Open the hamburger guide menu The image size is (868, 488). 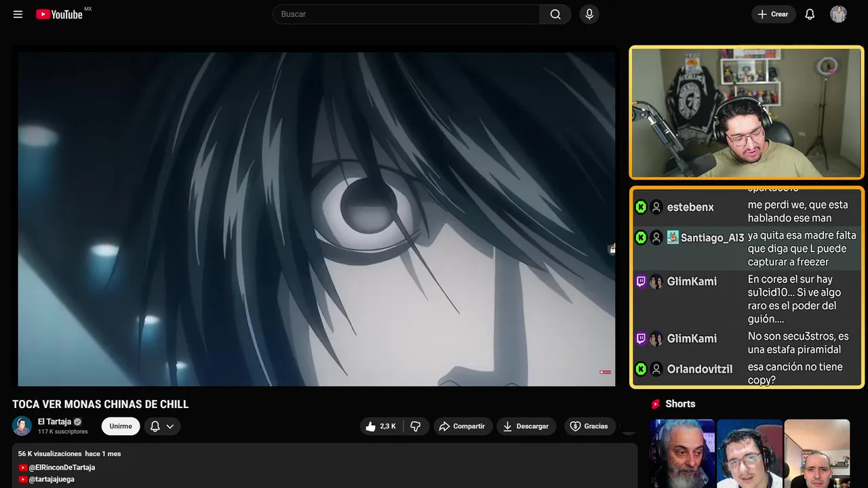click(x=18, y=14)
